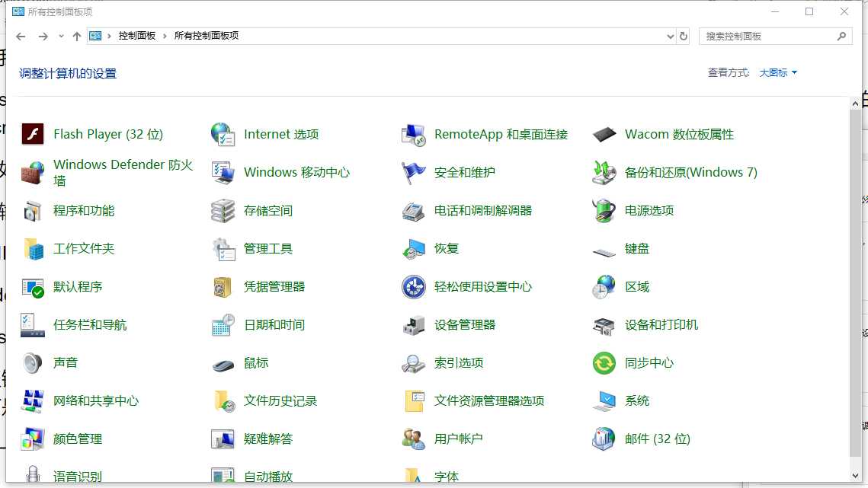868x488 pixels.
Task: Open the 颜色管理 icon
Action: point(33,439)
